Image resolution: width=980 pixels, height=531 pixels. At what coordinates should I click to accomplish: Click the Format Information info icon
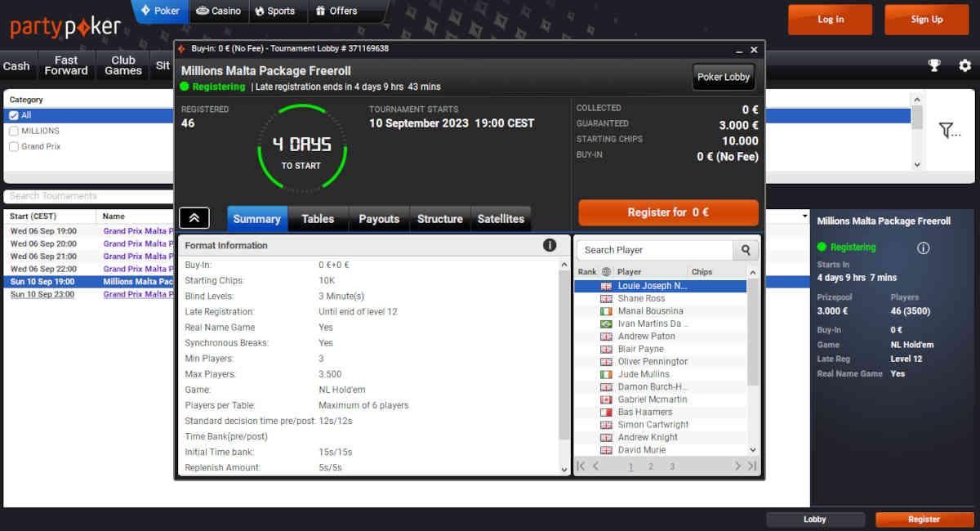[x=550, y=245]
